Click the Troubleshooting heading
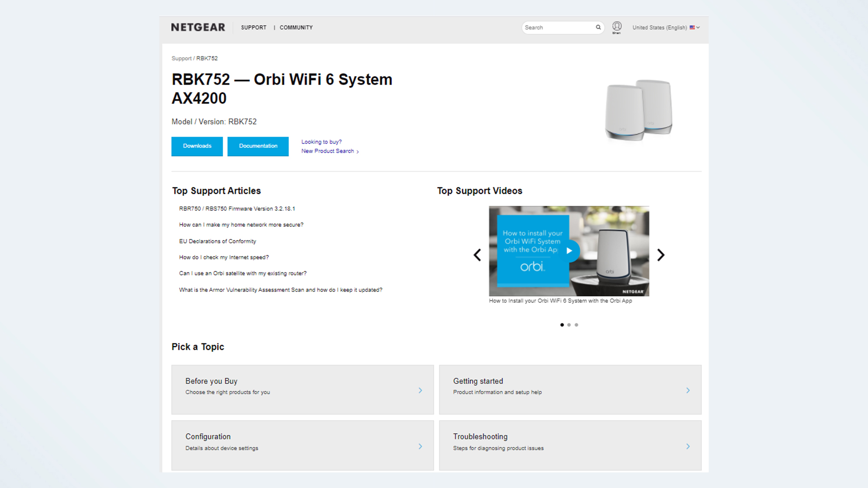The image size is (868, 488). pos(480,436)
